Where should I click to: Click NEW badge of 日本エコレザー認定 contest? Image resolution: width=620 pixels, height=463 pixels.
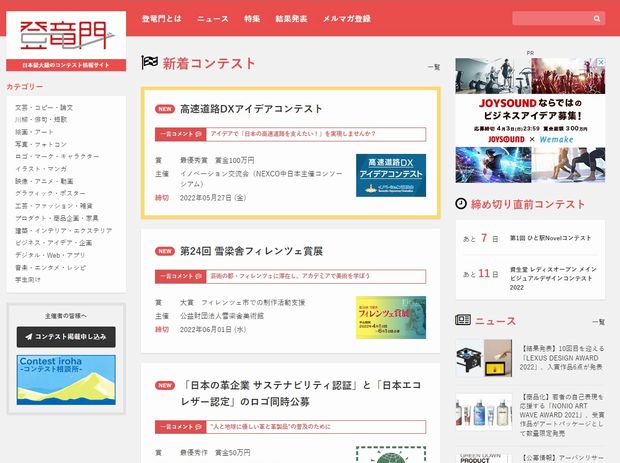point(165,386)
